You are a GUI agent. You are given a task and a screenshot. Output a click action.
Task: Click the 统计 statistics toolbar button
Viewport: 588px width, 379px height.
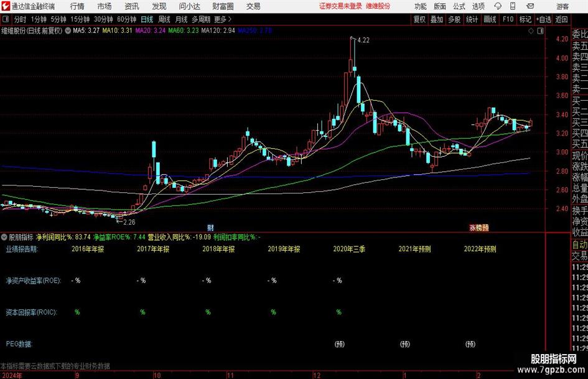coord(472,19)
